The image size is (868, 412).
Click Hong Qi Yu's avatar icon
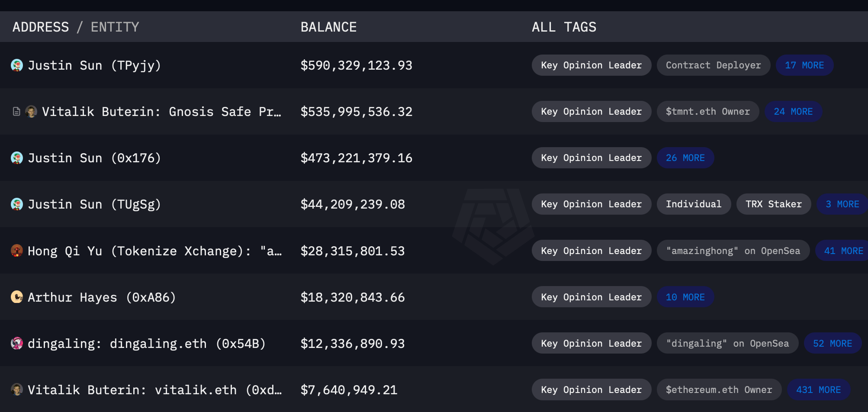(x=16, y=250)
